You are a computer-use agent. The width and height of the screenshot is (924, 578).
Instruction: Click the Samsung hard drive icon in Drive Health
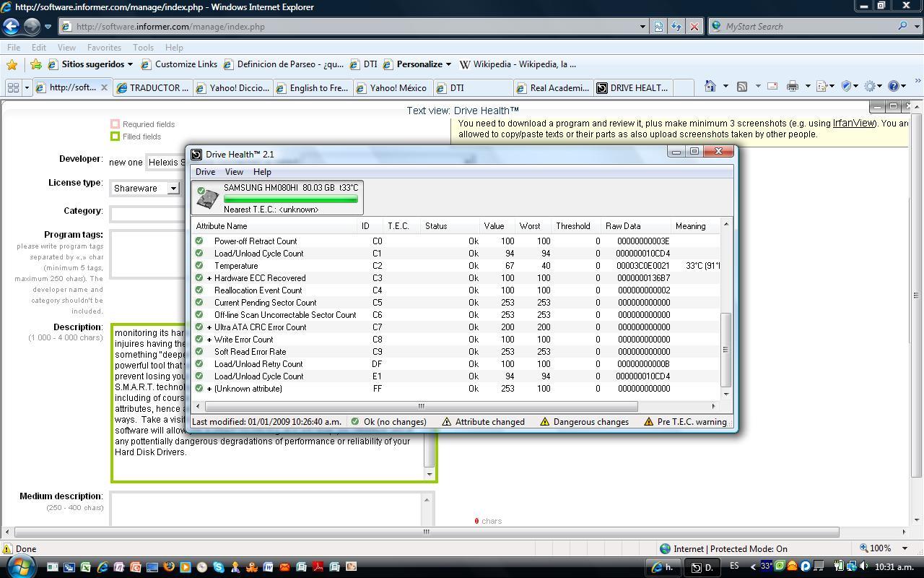[x=207, y=198]
